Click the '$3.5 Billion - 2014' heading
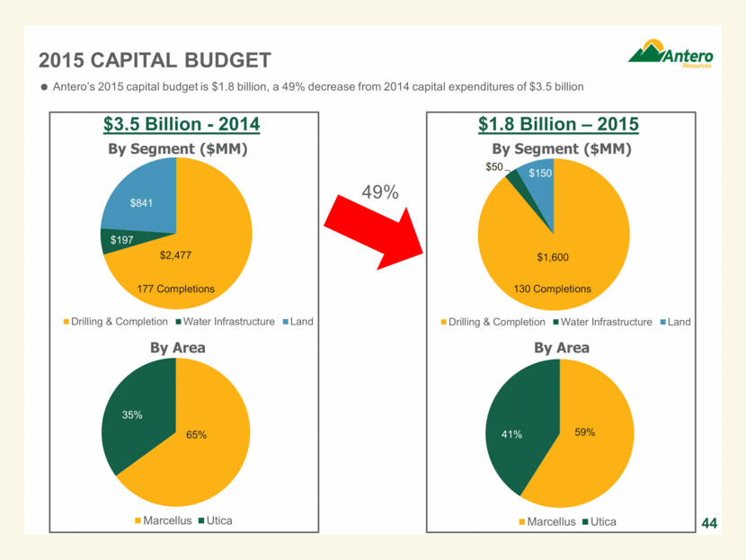This screenshot has width=746, height=560. (x=176, y=124)
